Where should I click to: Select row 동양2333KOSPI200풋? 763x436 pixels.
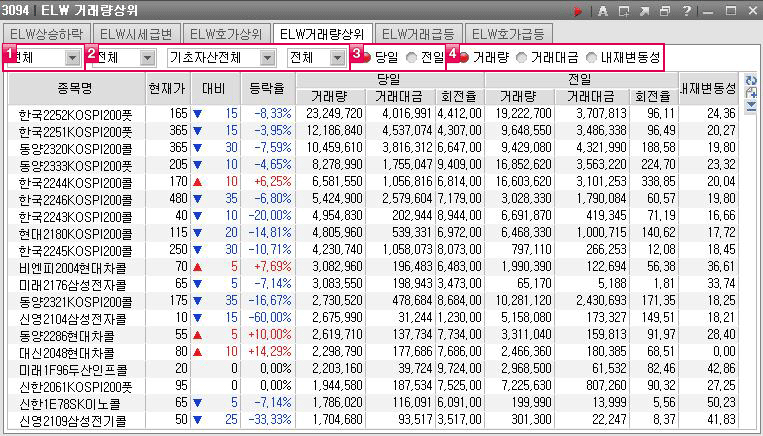[x=373, y=165]
